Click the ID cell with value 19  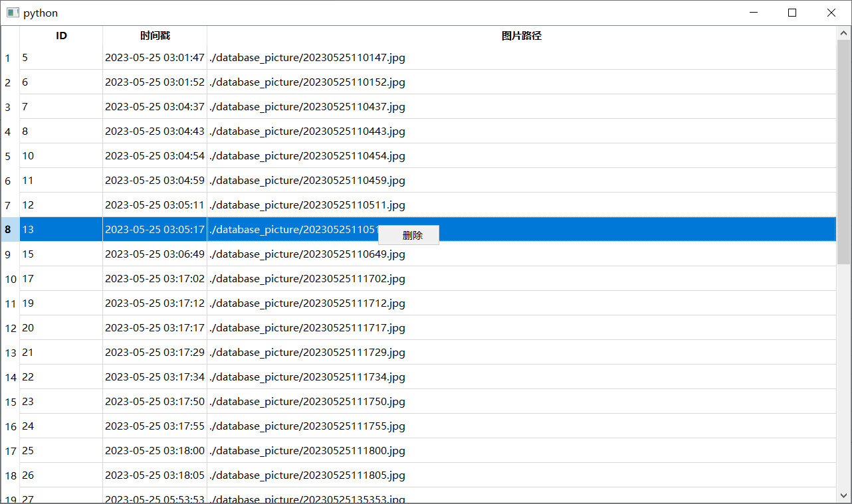click(61, 303)
